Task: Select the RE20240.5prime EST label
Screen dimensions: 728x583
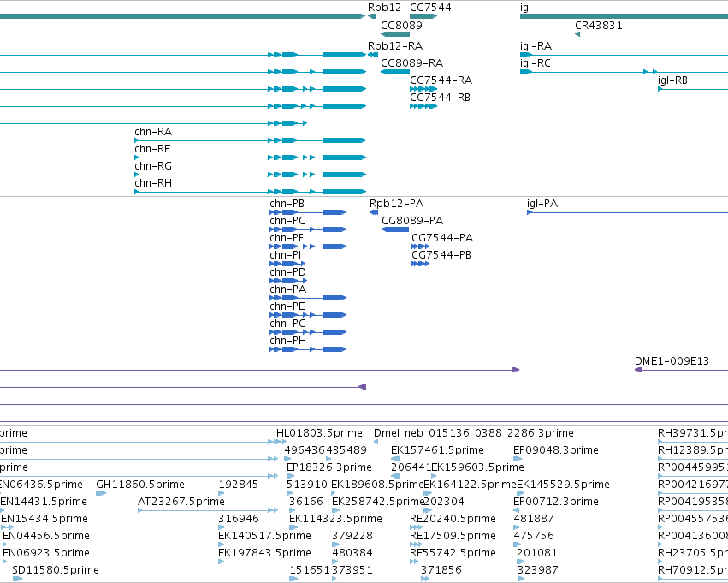Action: pyautogui.click(x=453, y=519)
